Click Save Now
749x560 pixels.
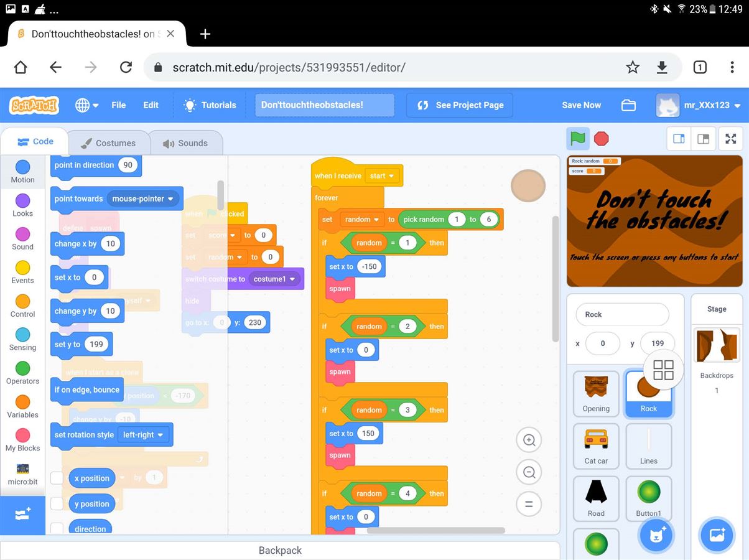click(581, 105)
